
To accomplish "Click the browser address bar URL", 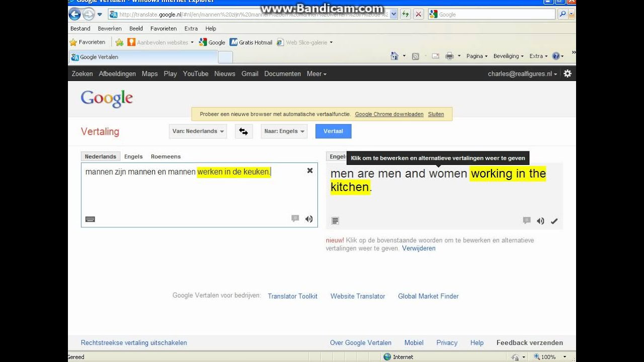I will (254, 14).
